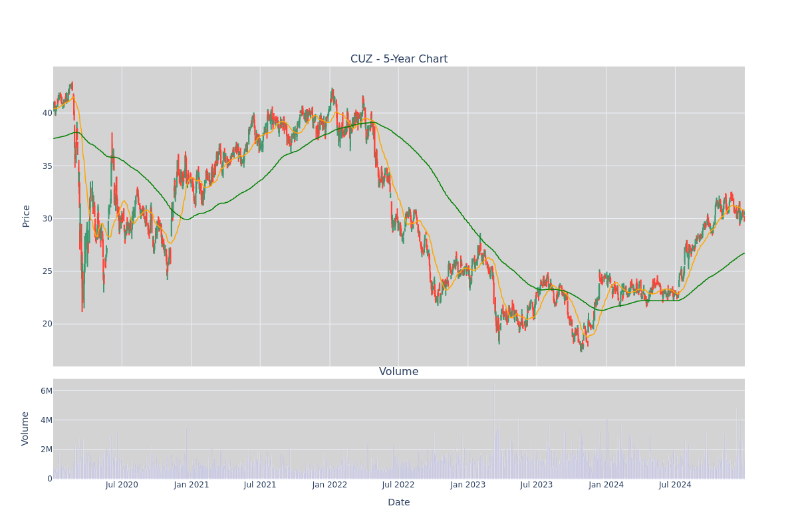Select the Jul 2020 date tick
Image resolution: width=798 pixels, height=532 pixels.
[x=122, y=485]
